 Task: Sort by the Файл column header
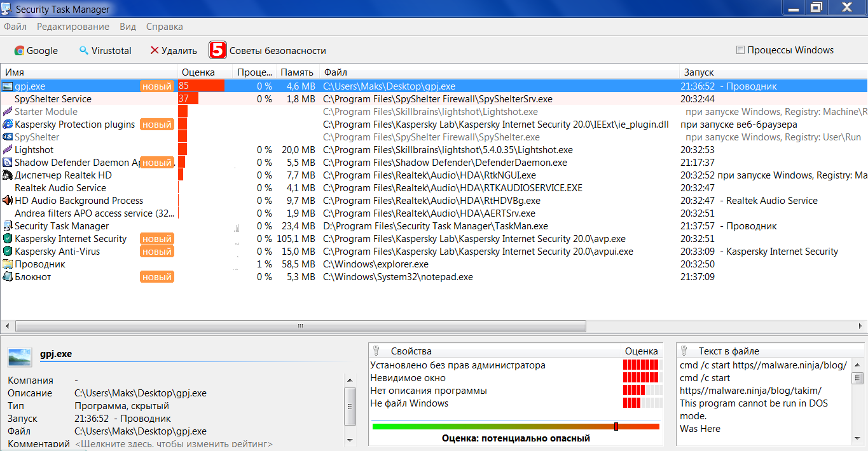tap(498, 72)
